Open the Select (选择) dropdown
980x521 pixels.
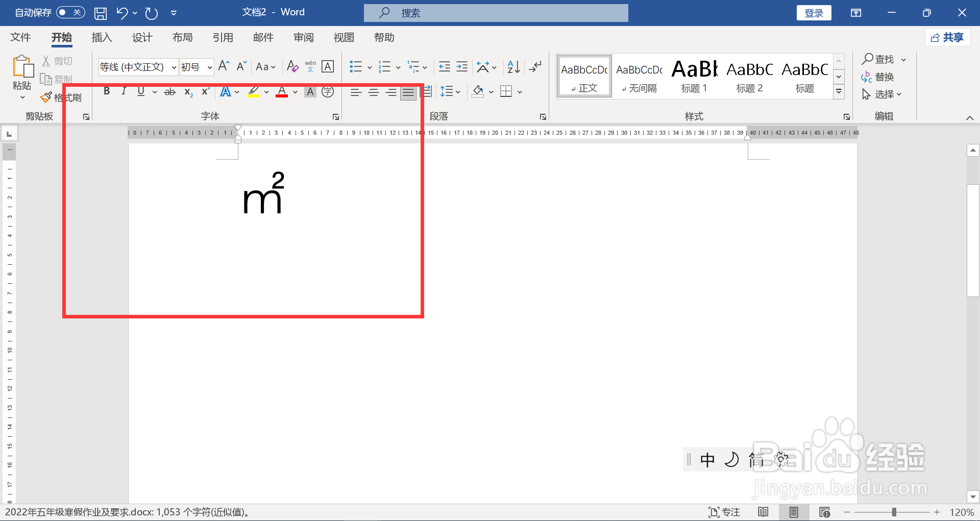pyautogui.click(x=881, y=94)
